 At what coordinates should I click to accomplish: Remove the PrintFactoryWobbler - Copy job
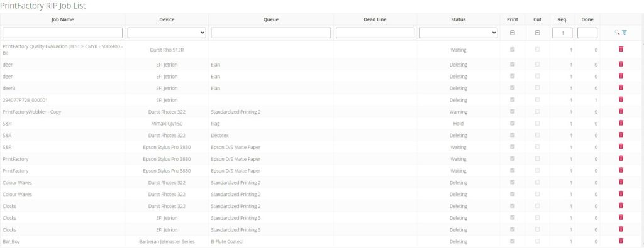point(621,111)
